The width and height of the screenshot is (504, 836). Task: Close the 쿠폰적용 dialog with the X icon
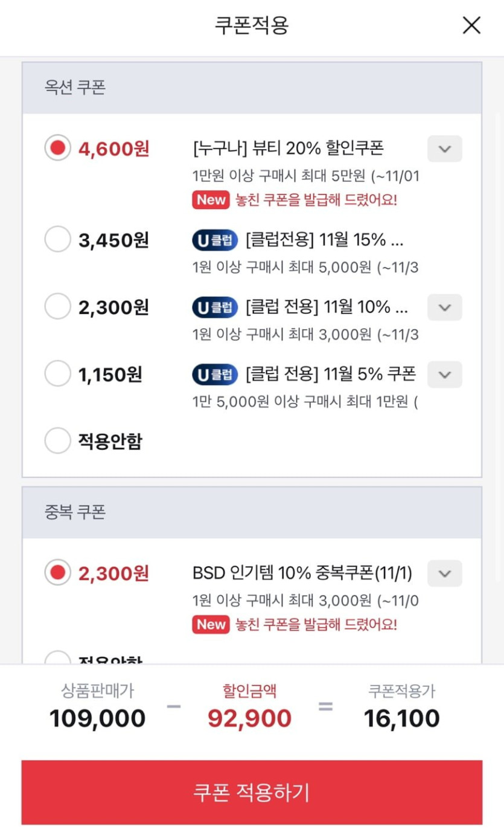point(471,25)
